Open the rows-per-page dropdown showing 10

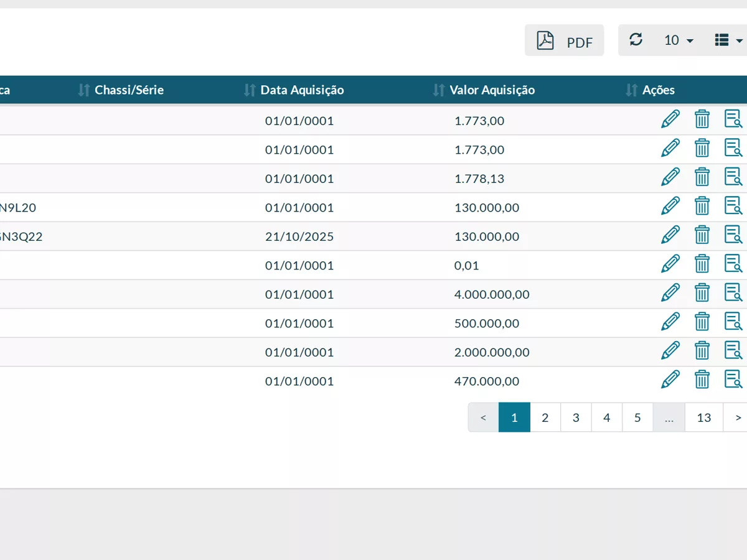[679, 40]
